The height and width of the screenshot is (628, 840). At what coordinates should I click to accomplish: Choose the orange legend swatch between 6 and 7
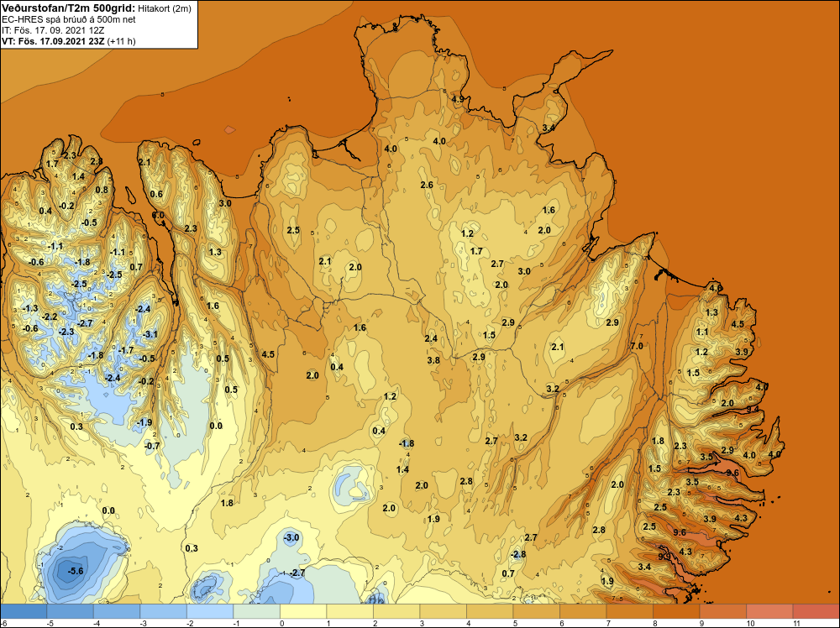tap(583, 611)
